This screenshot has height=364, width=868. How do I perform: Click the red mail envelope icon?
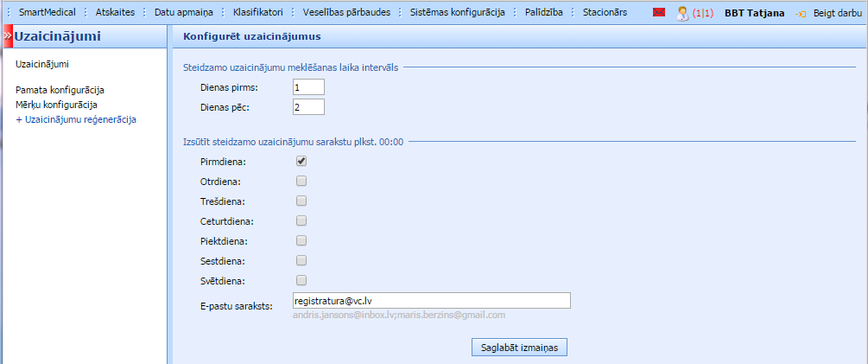[659, 13]
